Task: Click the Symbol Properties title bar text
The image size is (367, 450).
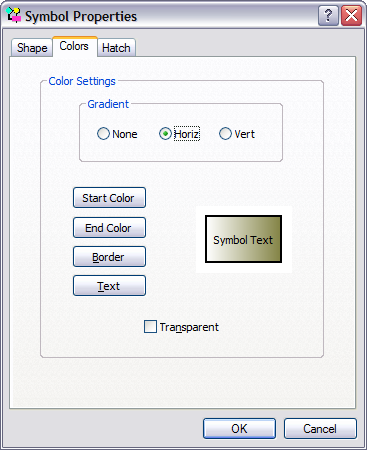Action: tap(81, 16)
